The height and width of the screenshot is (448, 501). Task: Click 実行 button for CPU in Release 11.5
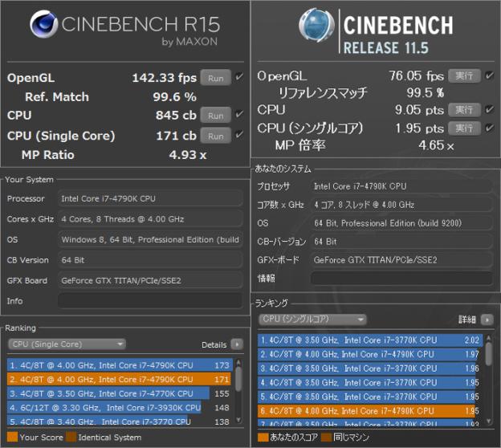point(464,110)
